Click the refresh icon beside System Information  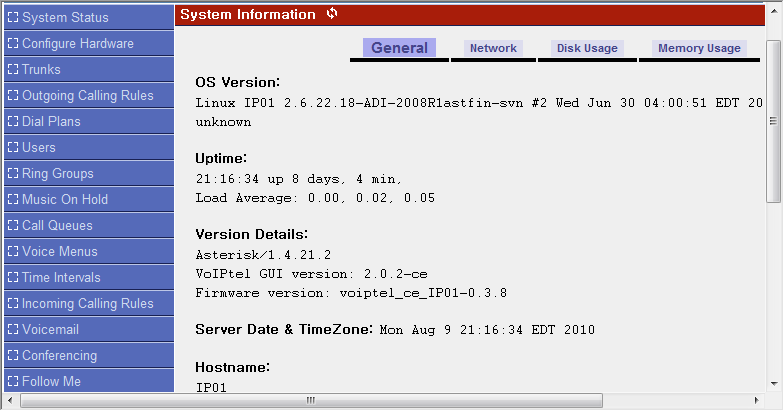click(332, 14)
